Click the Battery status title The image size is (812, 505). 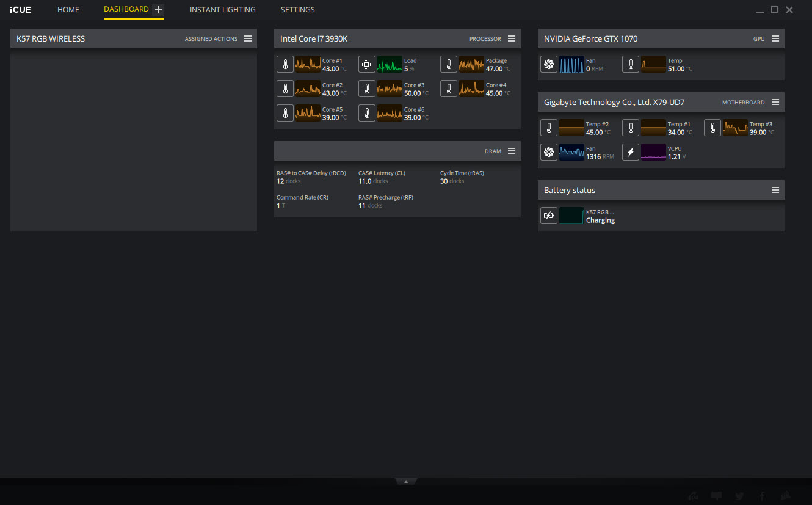(x=570, y=190)
